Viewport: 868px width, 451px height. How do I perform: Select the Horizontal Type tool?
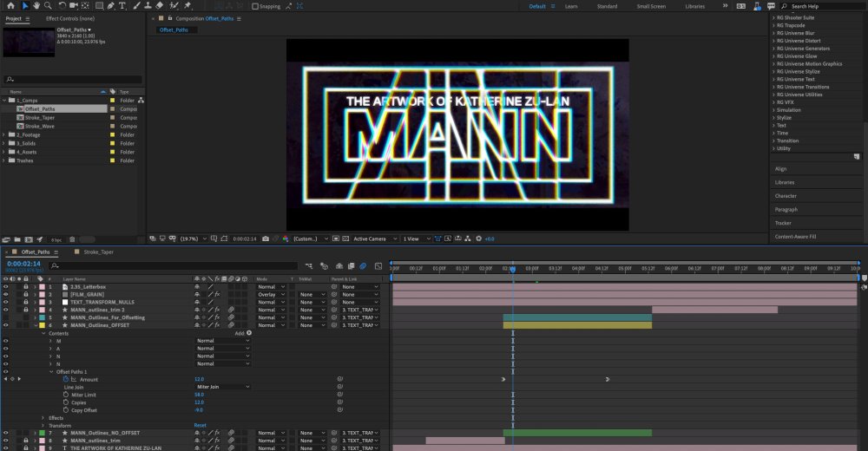pyautogui.click(x=122, y=5)
